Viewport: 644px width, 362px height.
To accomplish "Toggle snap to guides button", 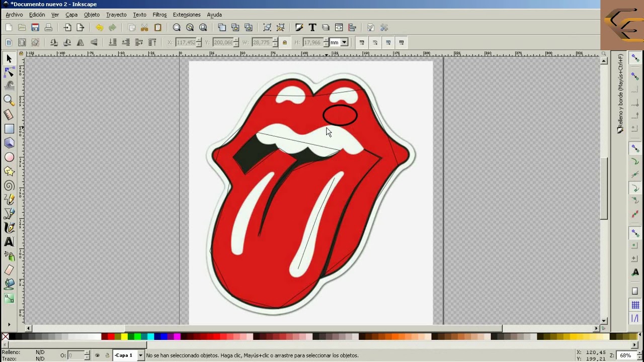I will [635, 318].
